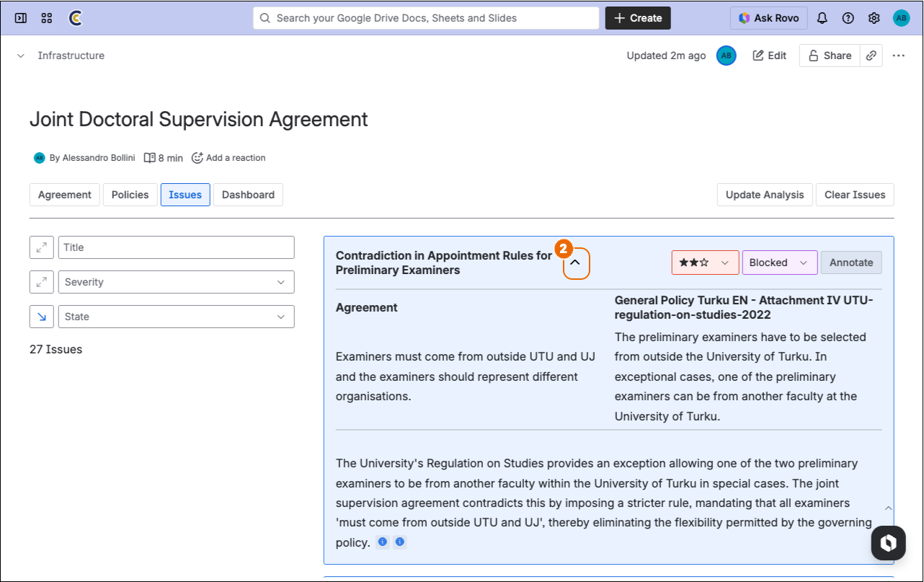
Task: Click the Title filter input field
Action: tap(177, 247)
